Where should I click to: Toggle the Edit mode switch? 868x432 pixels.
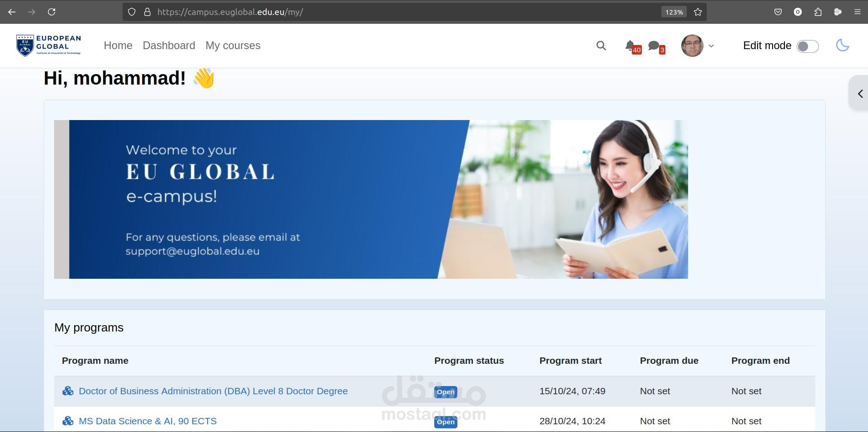point(808,46)
